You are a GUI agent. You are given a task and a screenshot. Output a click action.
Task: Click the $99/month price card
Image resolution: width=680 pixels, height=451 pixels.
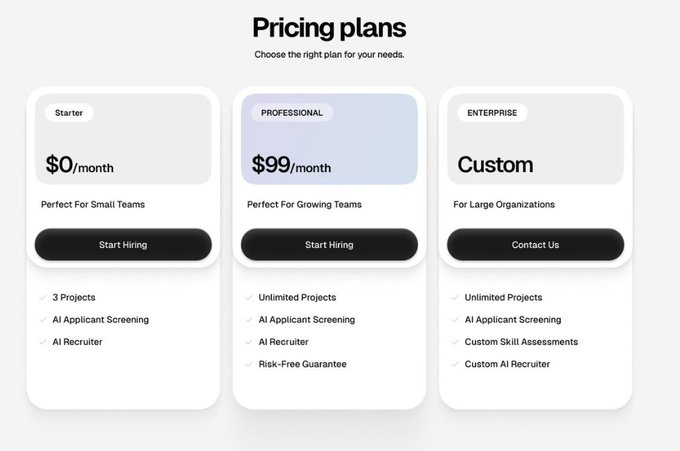click(330, 139)
